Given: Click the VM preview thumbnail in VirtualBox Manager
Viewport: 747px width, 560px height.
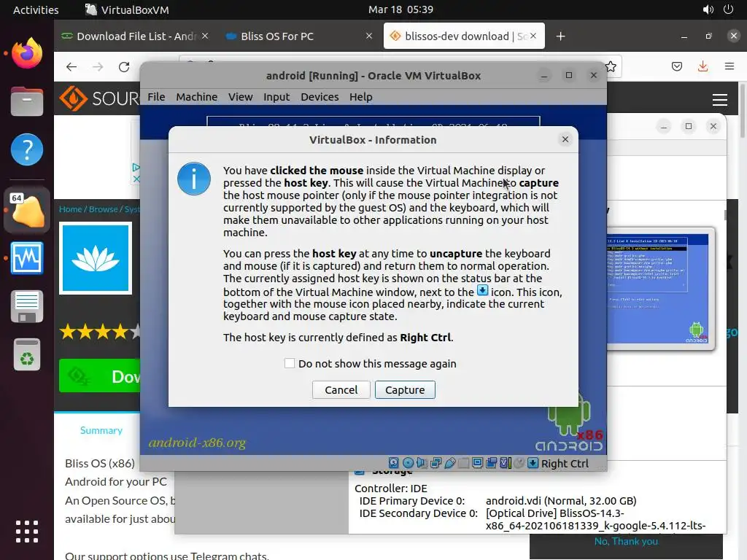Looking at the screenshot, I should pos(661,289).
